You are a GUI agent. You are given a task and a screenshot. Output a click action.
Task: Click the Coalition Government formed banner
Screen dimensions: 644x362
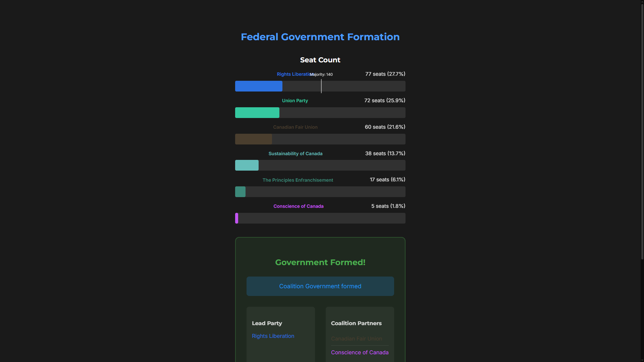coord(320,286)
